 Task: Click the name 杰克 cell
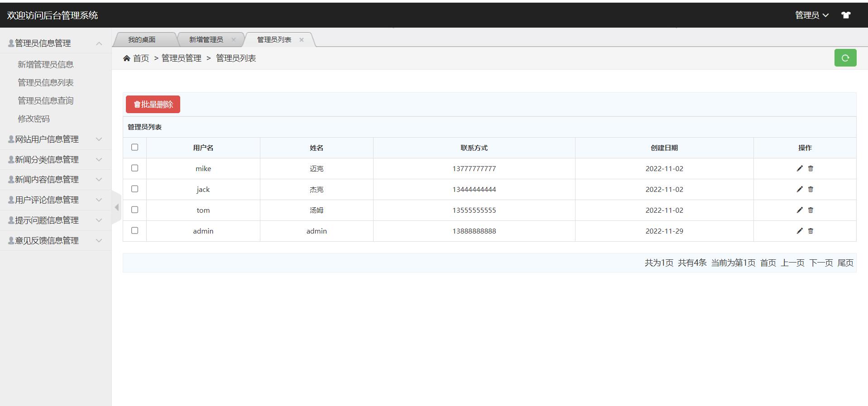pyautogui.click(x=317, y=189)
